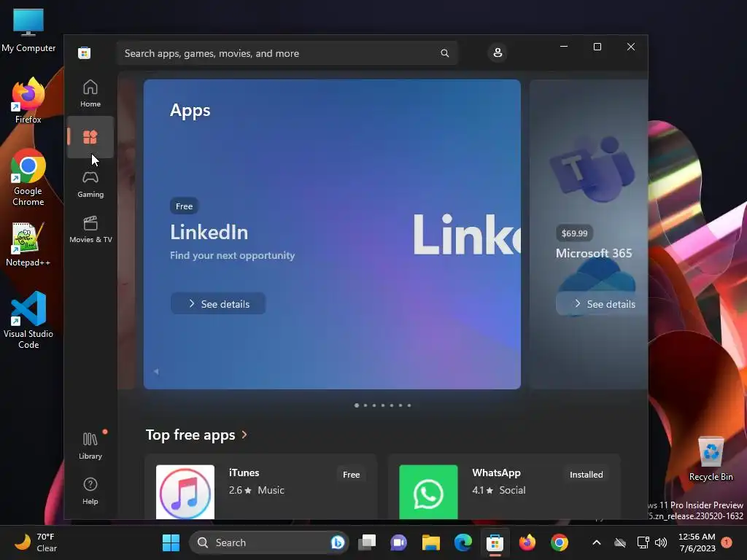Open the network status tray icon
This screenshot has height=560, width=747.
coord(643,542)
